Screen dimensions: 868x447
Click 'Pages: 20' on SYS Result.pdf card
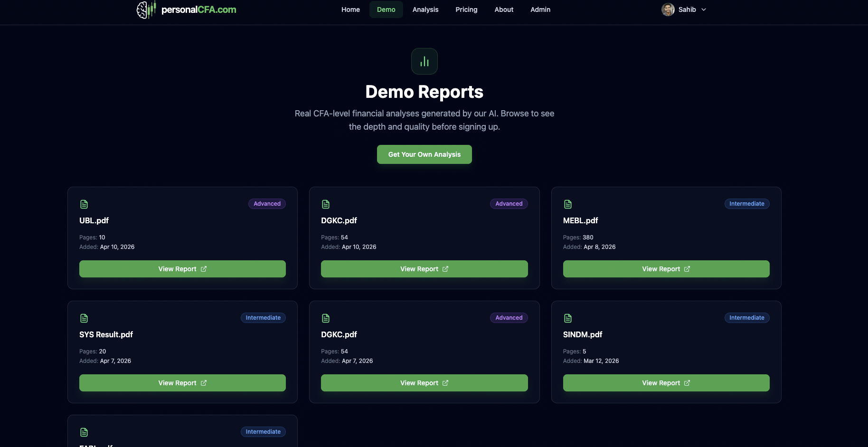point(93,352)
